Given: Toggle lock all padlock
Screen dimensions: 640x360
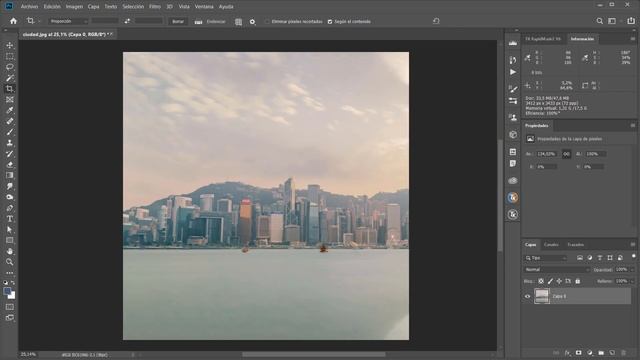Looking at the screenshot, I should pos(578,281).
